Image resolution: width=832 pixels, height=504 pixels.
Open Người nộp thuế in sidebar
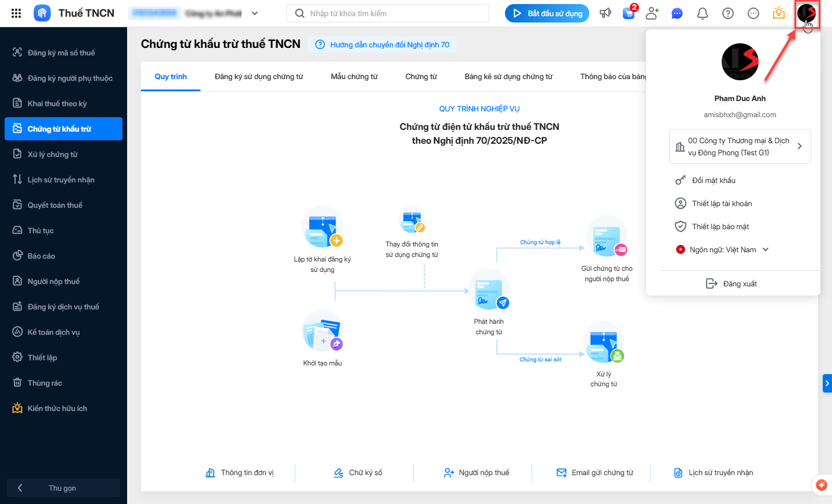pyautogui.click(x=64, y=281)
